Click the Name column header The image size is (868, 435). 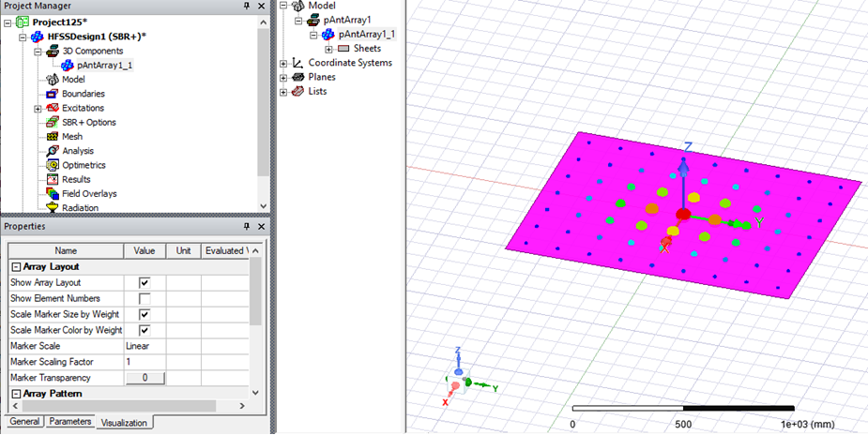(x=66, y=251)
